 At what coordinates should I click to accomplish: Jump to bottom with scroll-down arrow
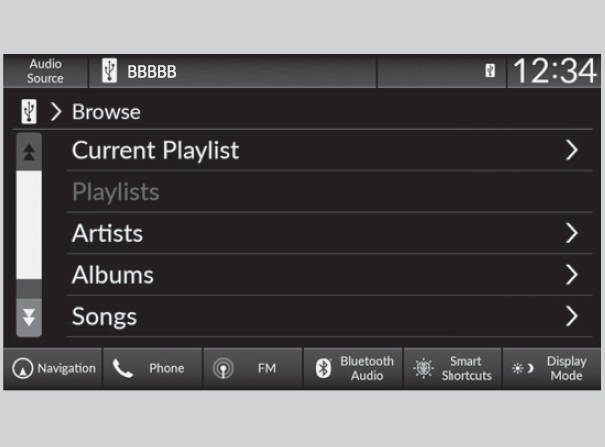(x=30, y=317)
